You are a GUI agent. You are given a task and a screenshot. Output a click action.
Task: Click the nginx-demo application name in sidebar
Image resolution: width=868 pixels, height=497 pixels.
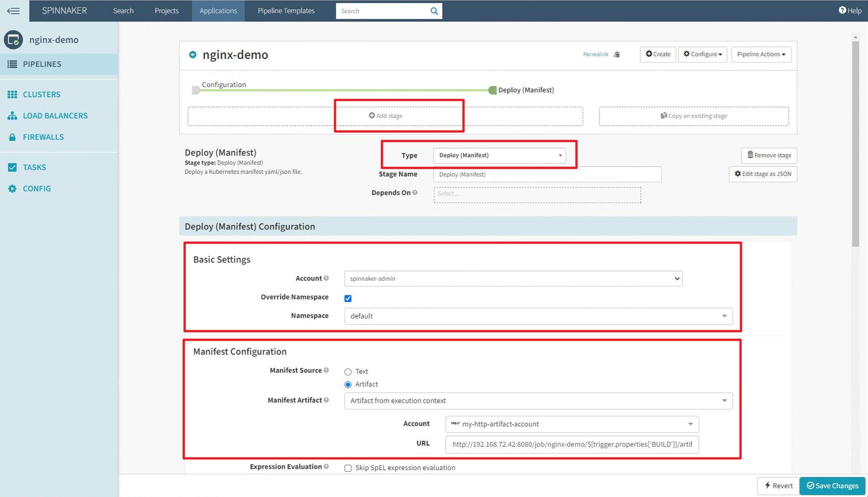pyautogui.click(x=54, y=40)
